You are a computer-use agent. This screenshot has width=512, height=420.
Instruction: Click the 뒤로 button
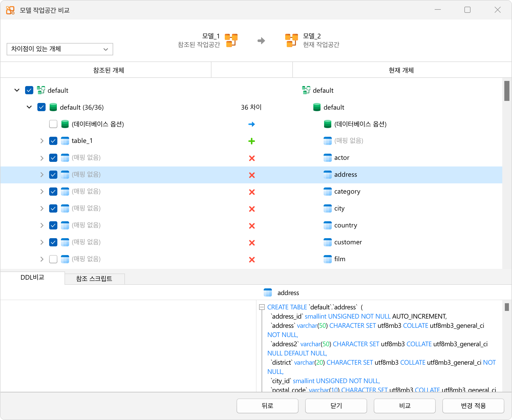click(268, 406)
